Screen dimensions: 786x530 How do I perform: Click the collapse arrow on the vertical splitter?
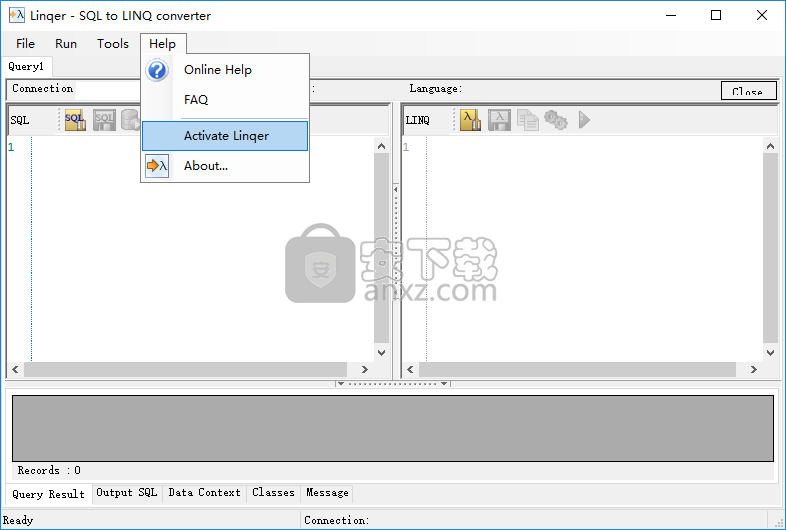coord(396,190)
